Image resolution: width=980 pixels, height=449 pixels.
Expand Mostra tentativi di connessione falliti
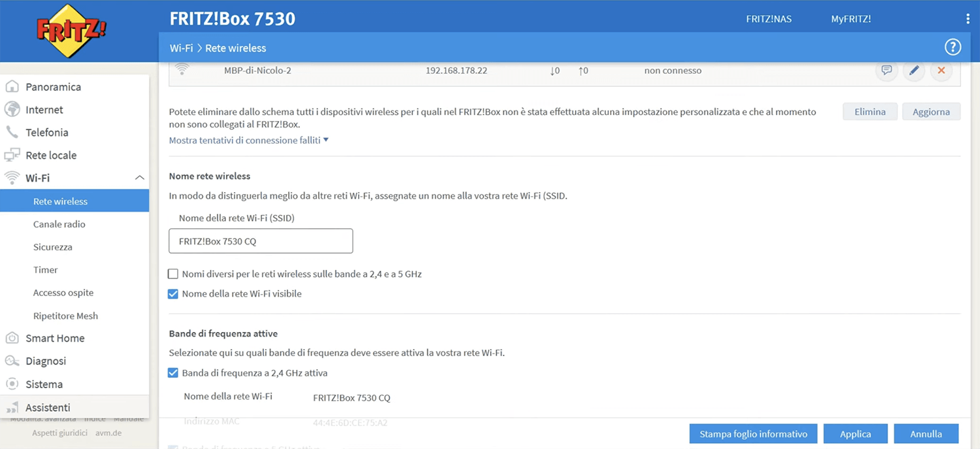(x=248, y=140)
